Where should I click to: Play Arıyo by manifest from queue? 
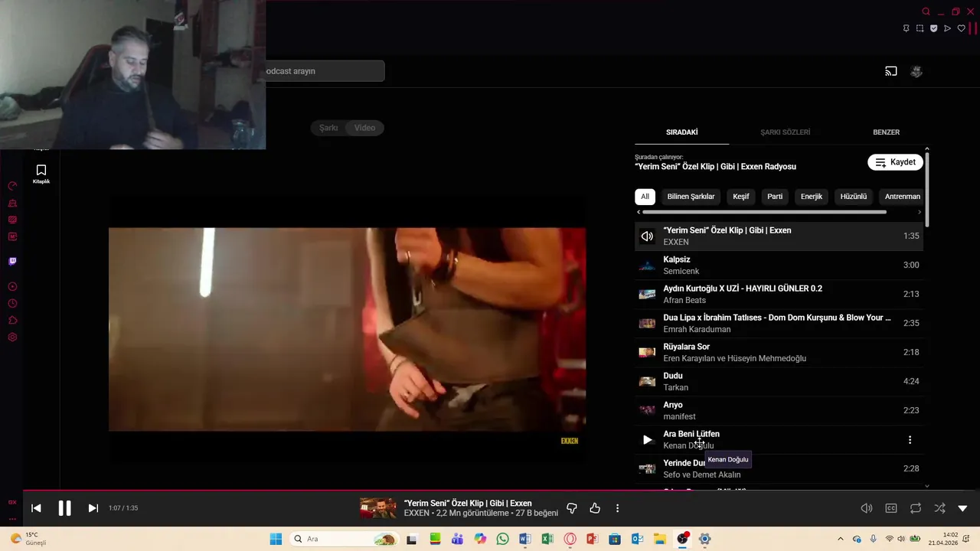point(779,410)
